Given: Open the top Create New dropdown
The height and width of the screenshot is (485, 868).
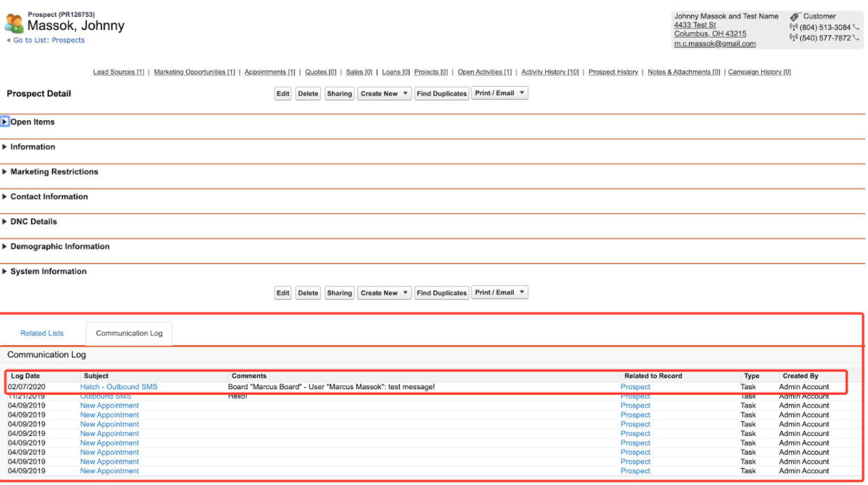Looking at the screenshot, I should tap(384, 94).
